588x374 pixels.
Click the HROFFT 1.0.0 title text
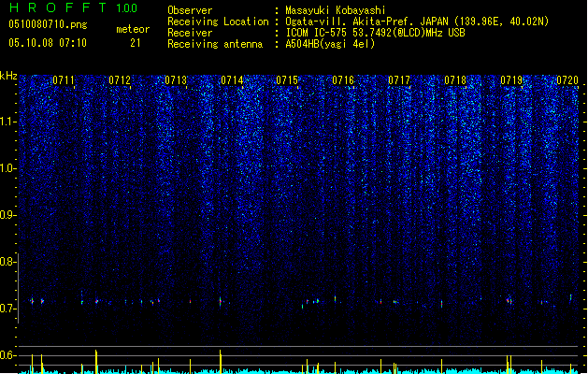[73, 7]
